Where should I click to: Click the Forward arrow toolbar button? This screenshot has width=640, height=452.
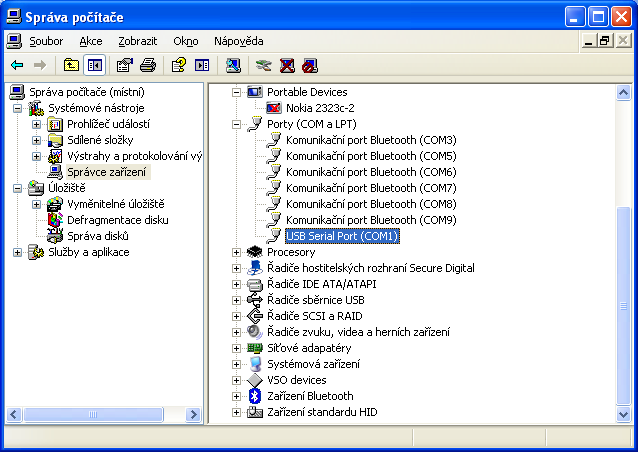(40, 65)
